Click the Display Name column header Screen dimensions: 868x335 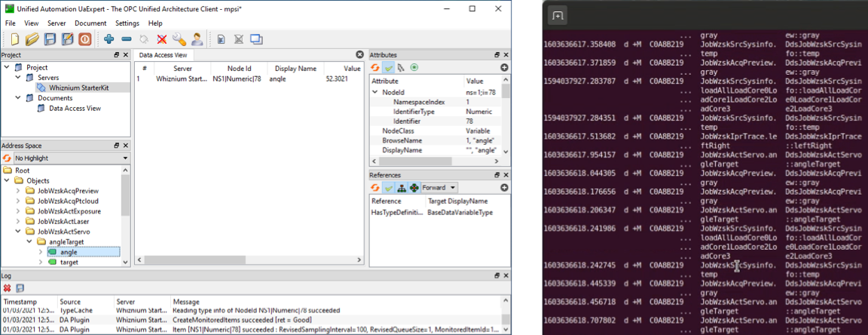point(295,69)
